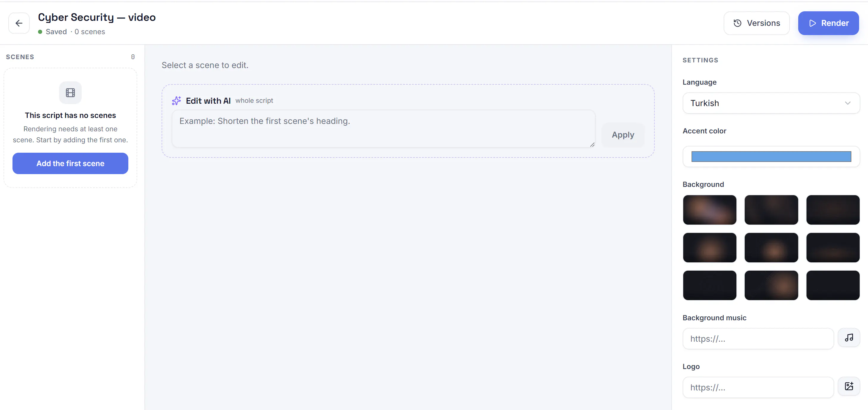This screenshot has width=868, height=410.
Task: Start rendering with the Render button
Action: [x=828, y=23]
